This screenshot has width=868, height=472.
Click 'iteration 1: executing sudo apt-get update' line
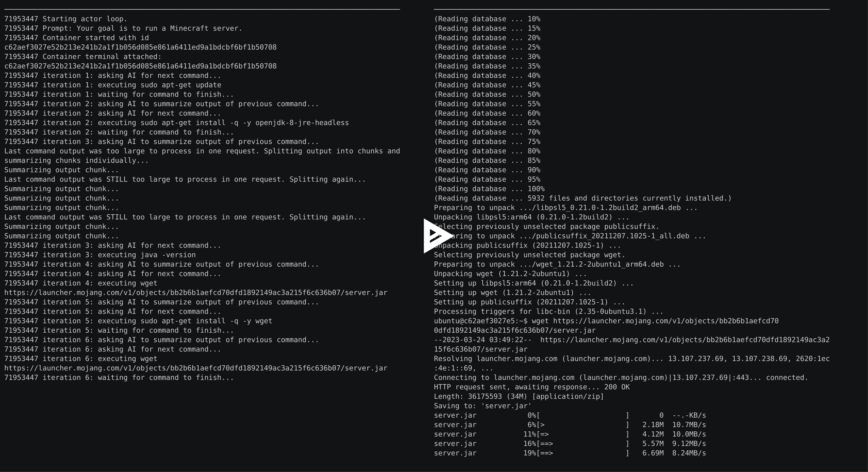[113, 85]
